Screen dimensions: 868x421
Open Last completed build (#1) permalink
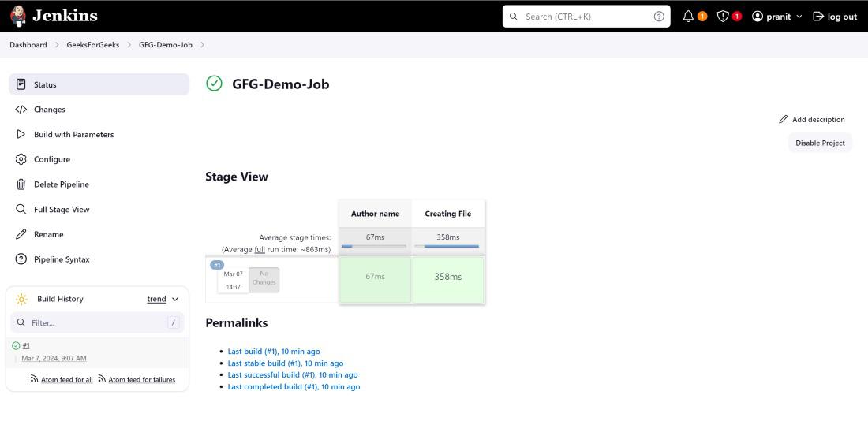click(x=294, y=387)
